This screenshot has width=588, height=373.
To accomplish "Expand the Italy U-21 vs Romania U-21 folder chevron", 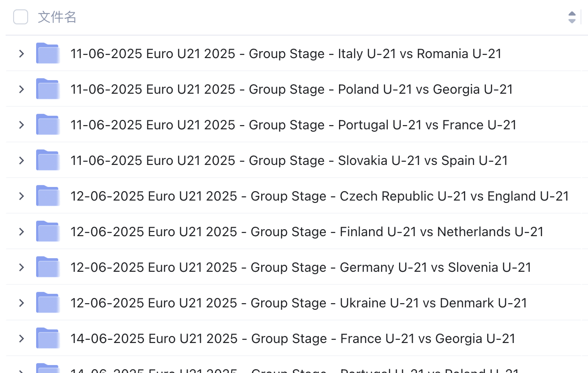I will tap(21, 54).
